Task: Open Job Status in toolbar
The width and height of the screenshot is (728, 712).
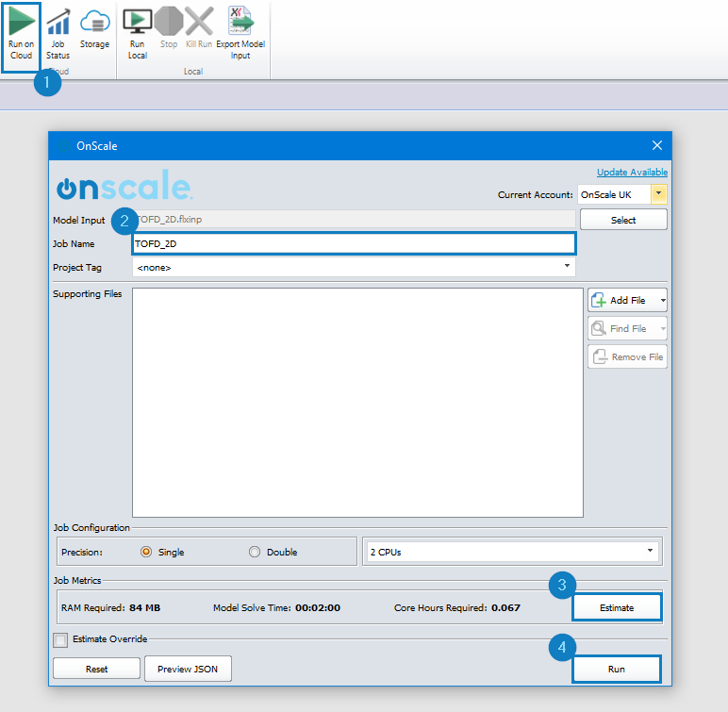Action: click(x=58, y=33)
